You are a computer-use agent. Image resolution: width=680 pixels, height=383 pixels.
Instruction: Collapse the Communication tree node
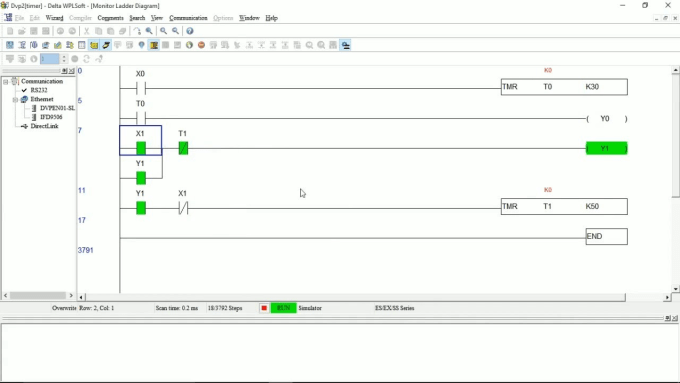pos(6,82)
